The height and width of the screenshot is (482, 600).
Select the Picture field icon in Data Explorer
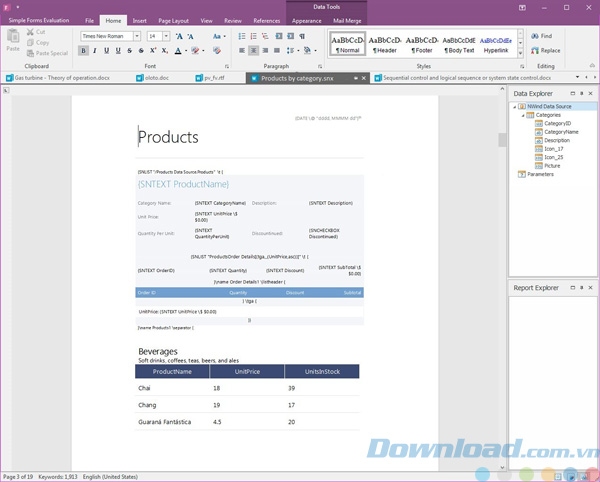tap(538, 165)
